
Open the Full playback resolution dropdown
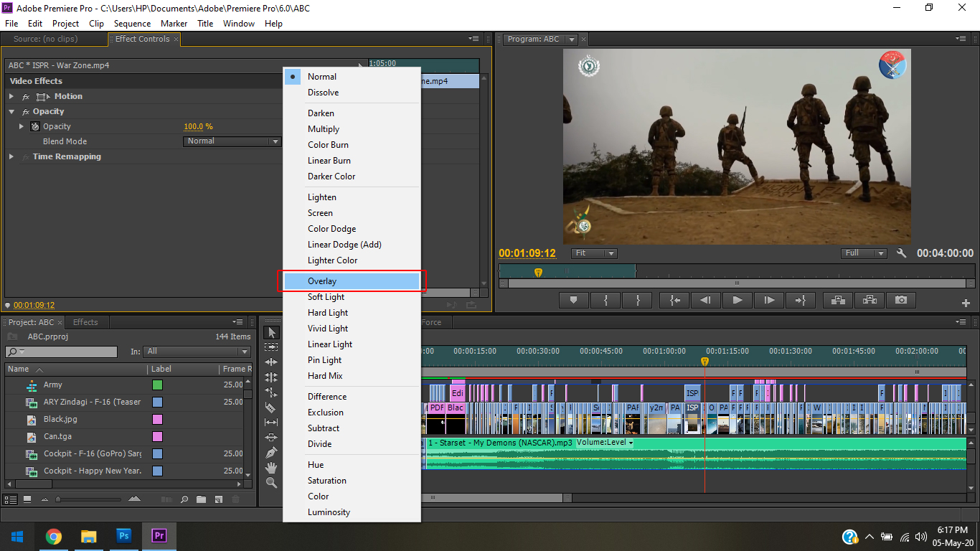(864, 253)
